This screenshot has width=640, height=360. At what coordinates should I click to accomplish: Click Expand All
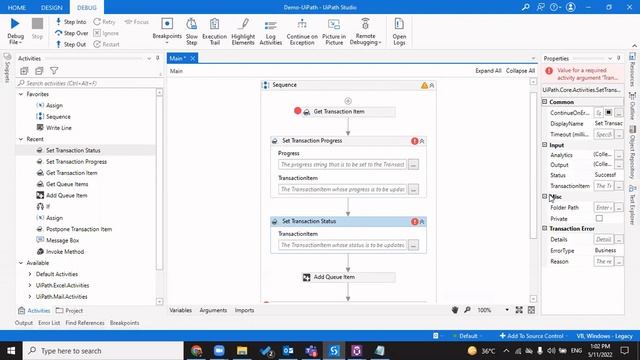click(x=488, y=71)
